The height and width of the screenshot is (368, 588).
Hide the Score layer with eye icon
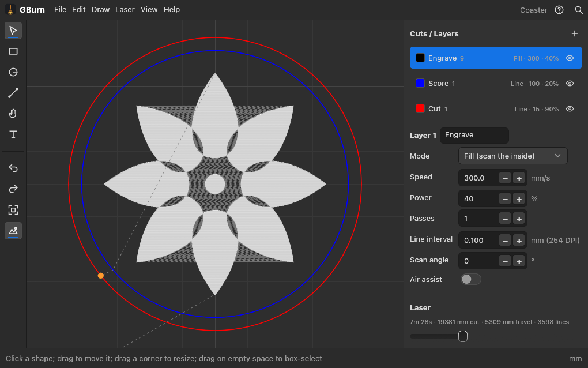(x=570, y=83)
